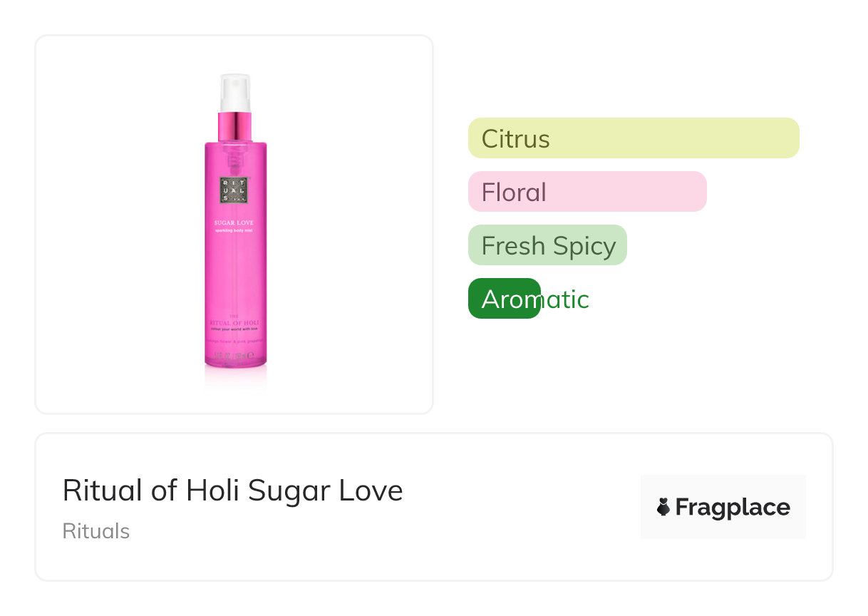Click the word 'Floral' label
Screen dimensions: 868x616
(514, 192)
